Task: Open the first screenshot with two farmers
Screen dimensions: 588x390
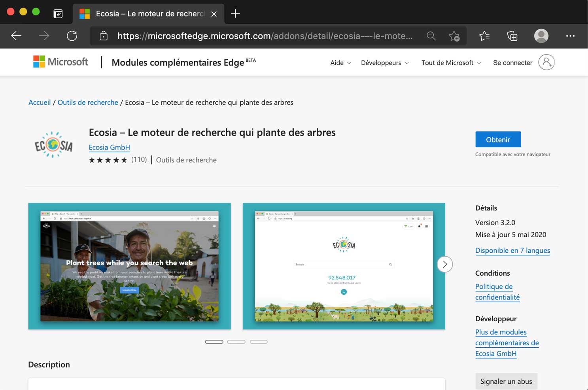Action: [129, 266]
